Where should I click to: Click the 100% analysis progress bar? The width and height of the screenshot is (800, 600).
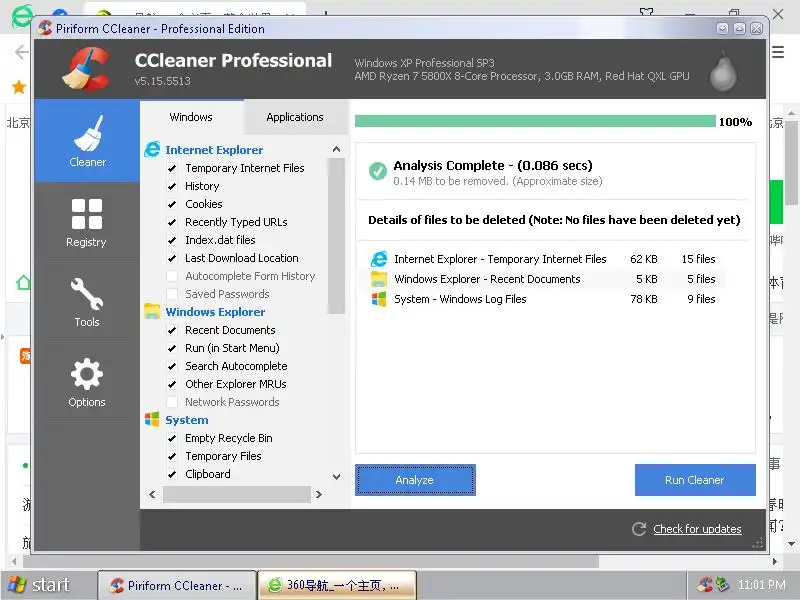click(535, 121)
